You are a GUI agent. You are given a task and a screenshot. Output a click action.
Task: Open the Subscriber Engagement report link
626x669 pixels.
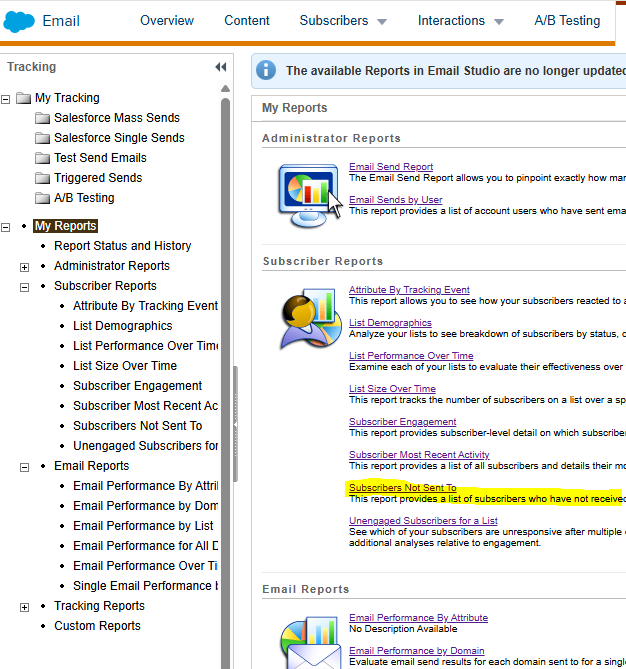(402, 422)
